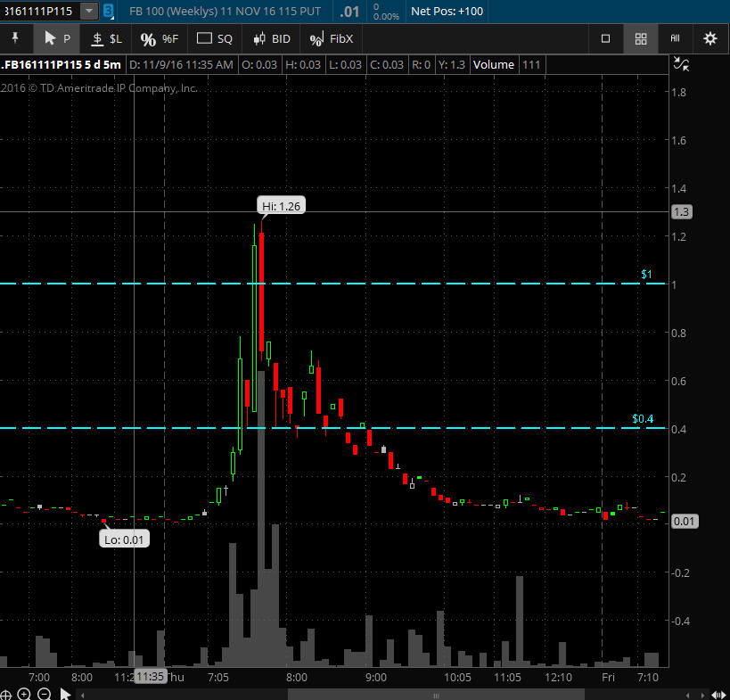Open the blue linked-symbol color menu

tap(108, 11)
